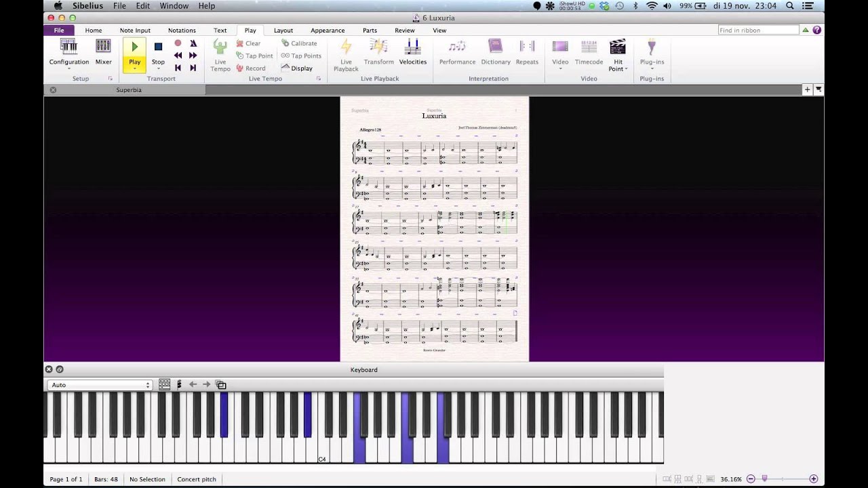Open macOS Spotlight search icon
The image size is (868, 488).
pyautogui.click(x=789, y=5)
